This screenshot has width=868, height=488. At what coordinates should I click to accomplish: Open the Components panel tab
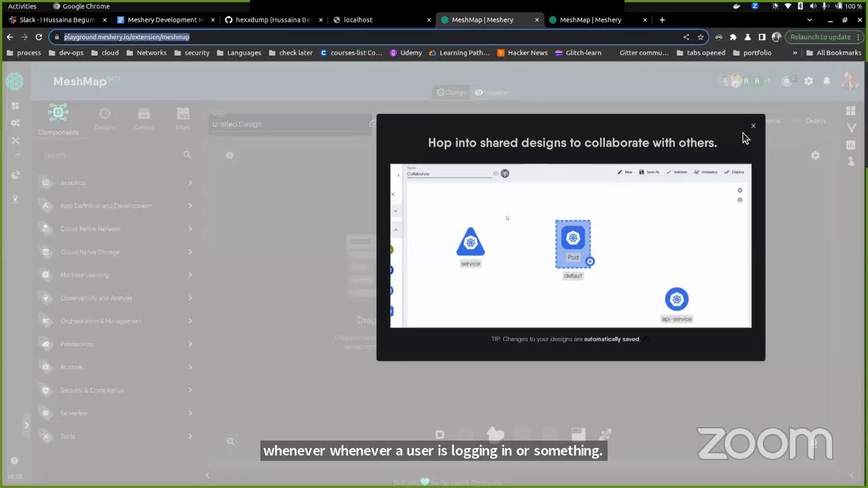tap(58, 120)
